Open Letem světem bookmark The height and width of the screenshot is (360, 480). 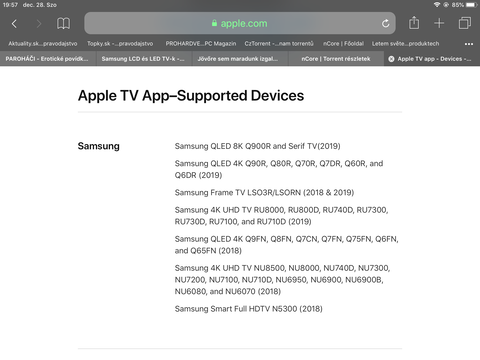pos(405,44)
